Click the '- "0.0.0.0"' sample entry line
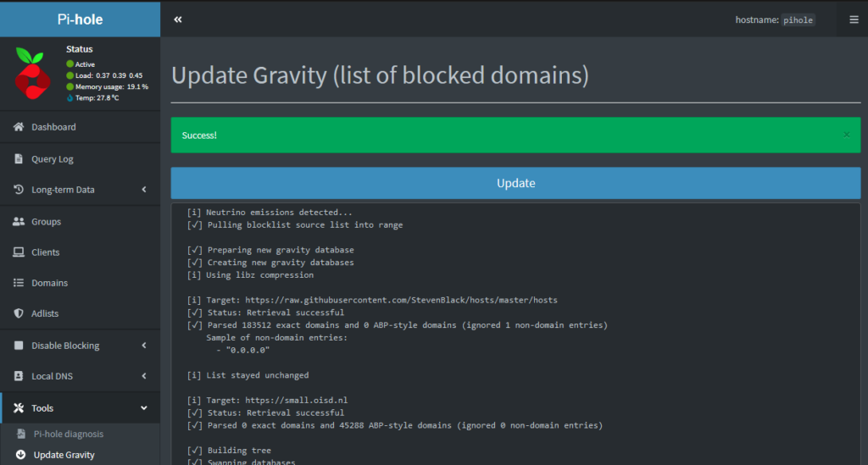 pos(243,350)
